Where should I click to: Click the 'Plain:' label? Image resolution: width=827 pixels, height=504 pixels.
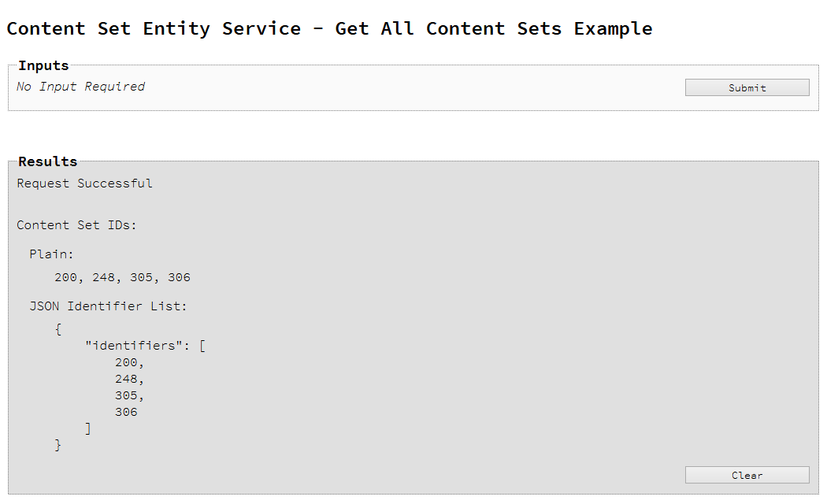click(51, 254)
